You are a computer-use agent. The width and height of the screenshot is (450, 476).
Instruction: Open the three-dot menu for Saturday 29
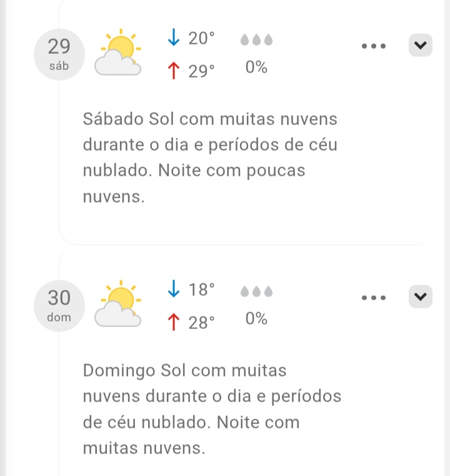[374, 46]
